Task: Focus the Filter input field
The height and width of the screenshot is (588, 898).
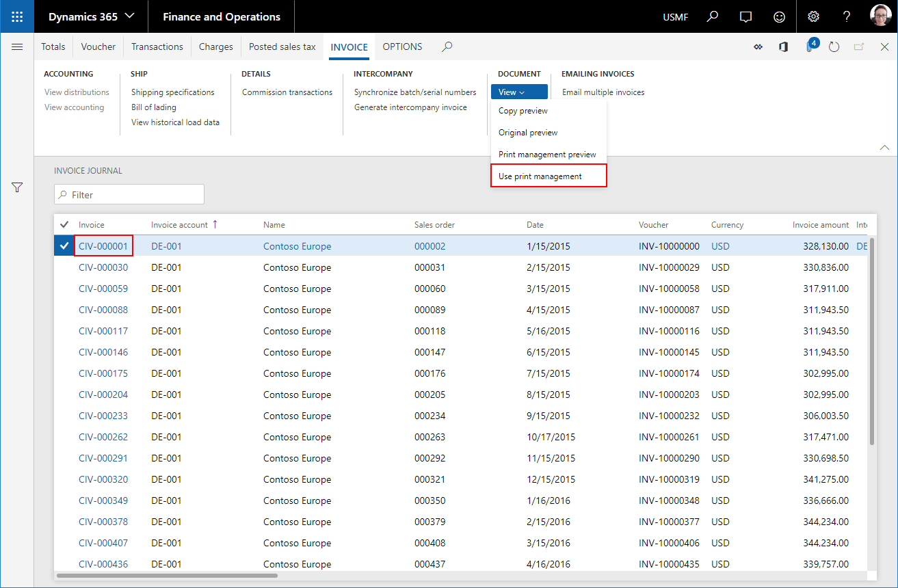Action: click(129, 194)
